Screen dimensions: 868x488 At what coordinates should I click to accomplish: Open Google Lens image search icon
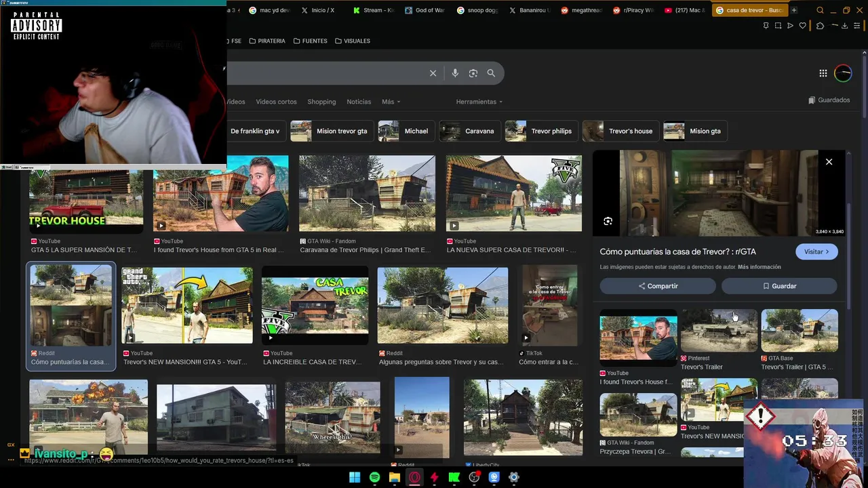473,73
